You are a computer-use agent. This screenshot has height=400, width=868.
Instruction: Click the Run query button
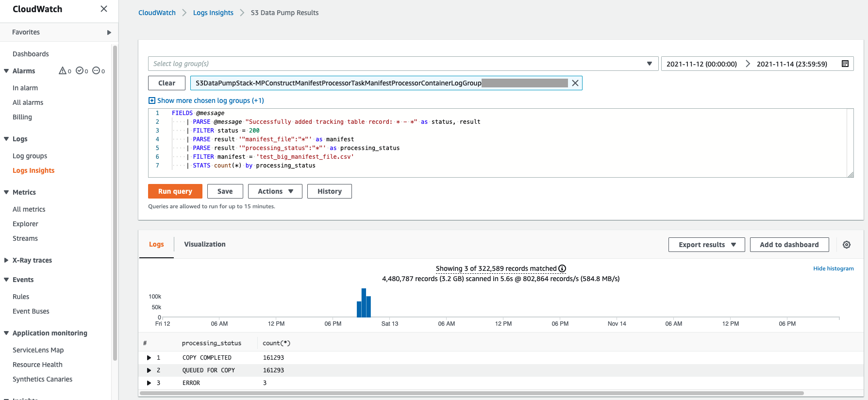[x=175, y=191]
